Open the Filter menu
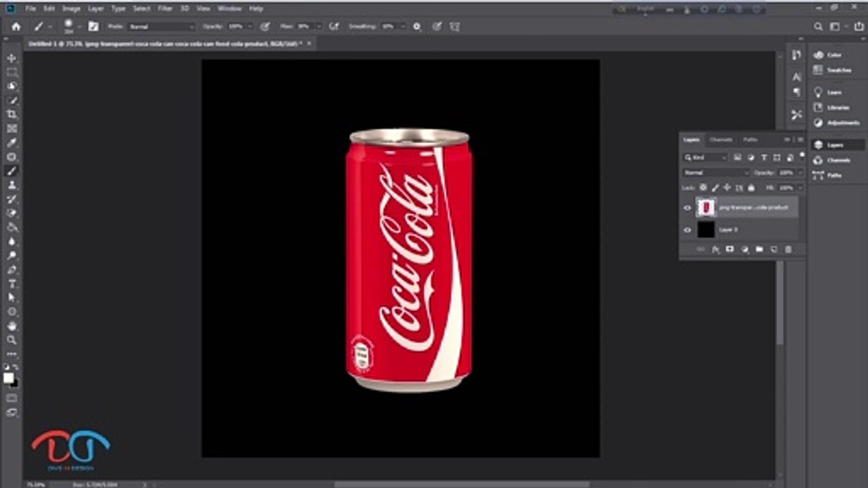The height and width of the screenshot is (488, 868). click(x=165, y=9)
